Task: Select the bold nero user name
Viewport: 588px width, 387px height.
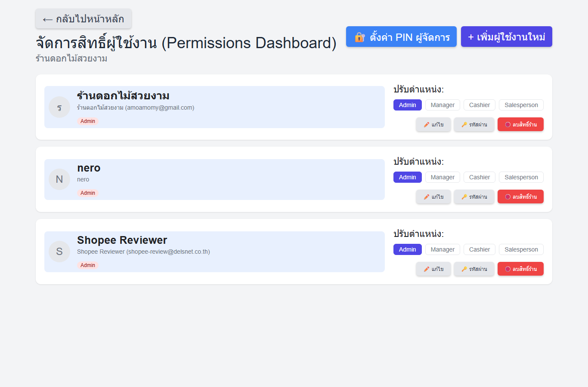Action: coord(89,168)
